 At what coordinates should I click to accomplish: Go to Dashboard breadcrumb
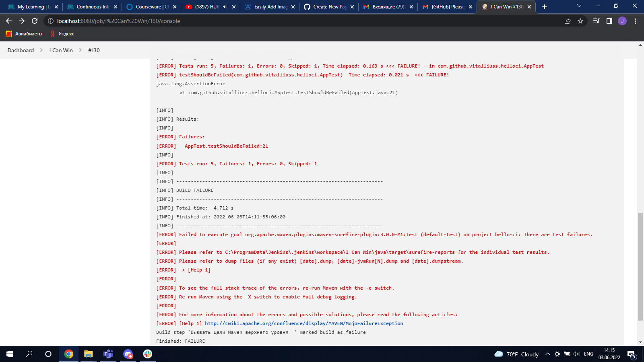coord(21,50)
